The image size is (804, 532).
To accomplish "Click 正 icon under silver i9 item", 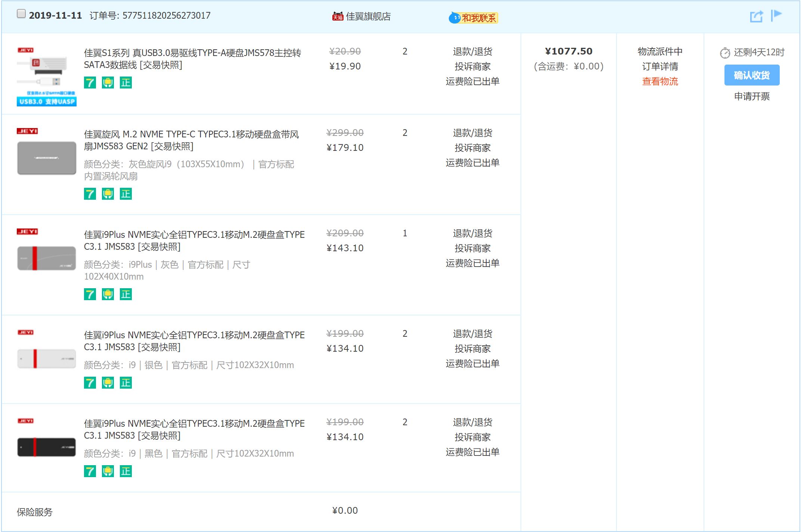I will pos(126,383).
